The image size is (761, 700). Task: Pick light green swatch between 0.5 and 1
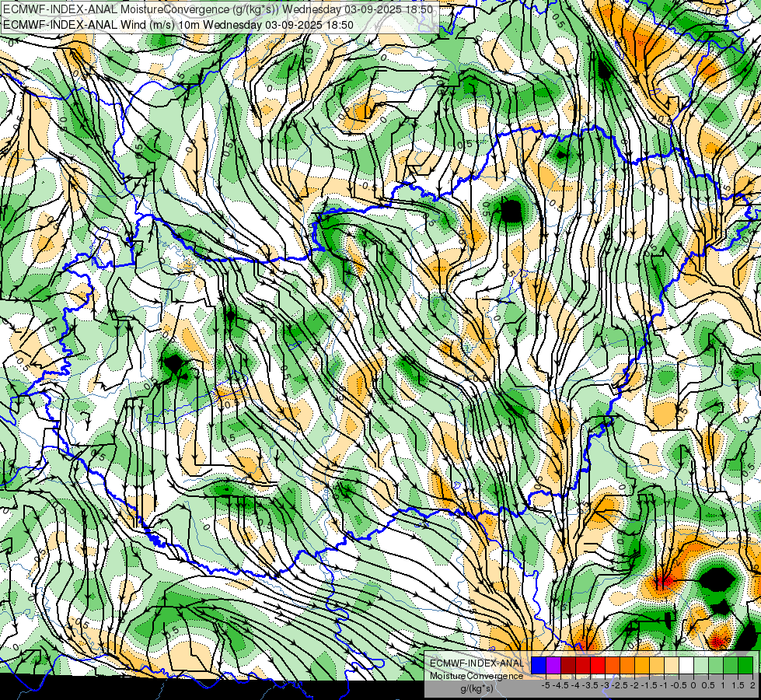tap(716, 666)
